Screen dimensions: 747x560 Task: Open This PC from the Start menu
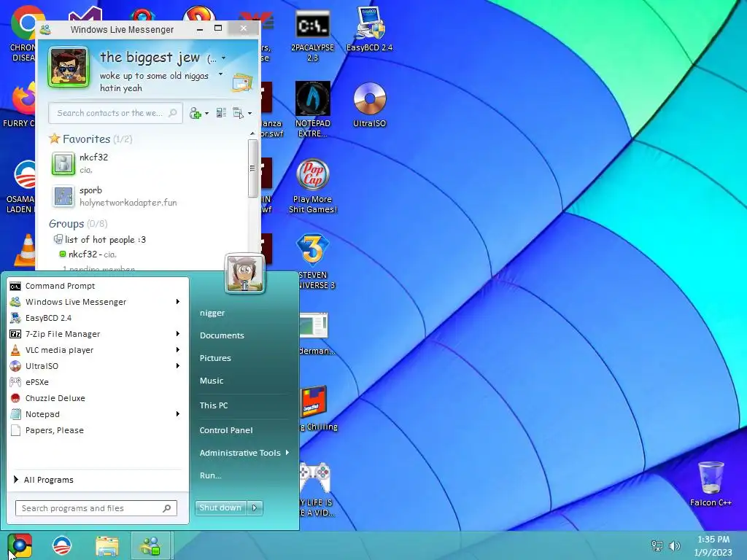pos(214,405)
